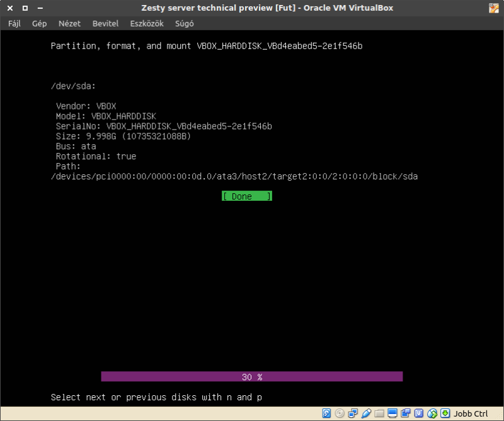This screenshot has height=421, width=504.
Task: Click the purple 30 % progress bar
Action: coord(251,376)
